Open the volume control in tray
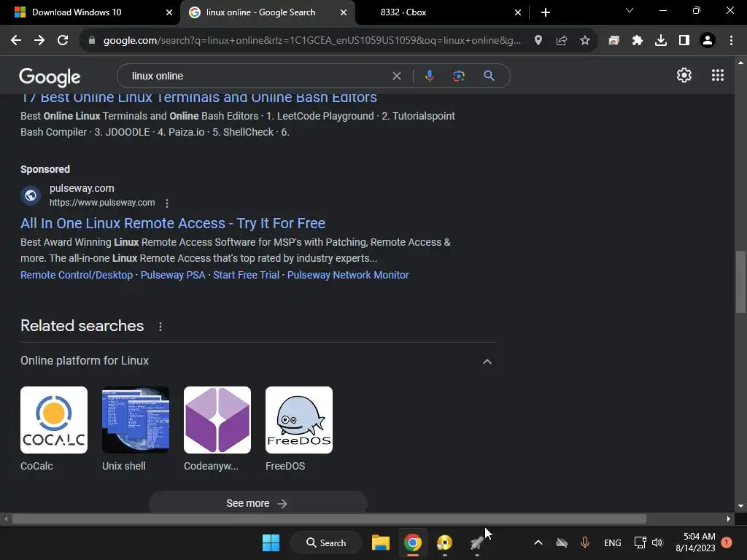 [657, 542]
